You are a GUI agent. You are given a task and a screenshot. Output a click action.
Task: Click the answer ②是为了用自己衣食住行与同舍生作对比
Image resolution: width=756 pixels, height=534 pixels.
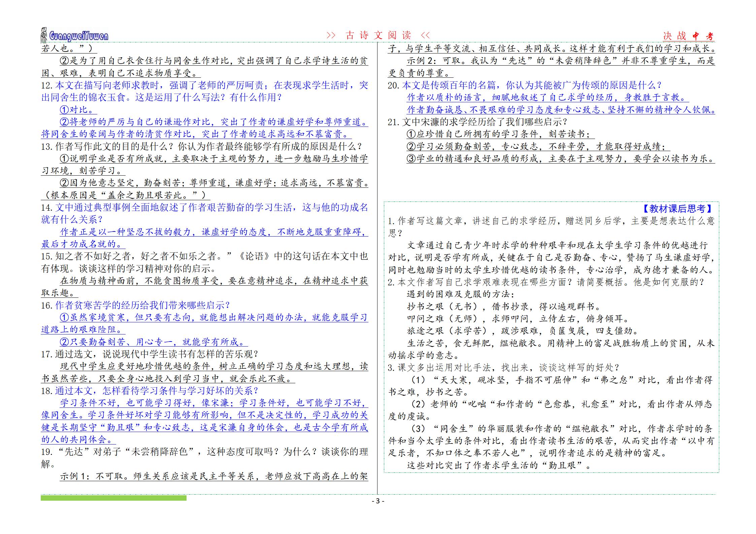coord(205,67)
